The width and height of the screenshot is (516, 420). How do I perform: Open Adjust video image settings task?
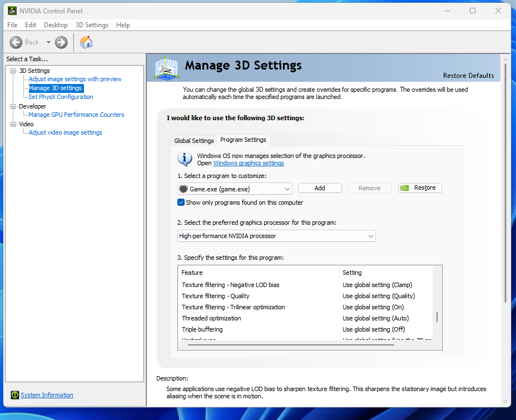click(x=66, y=132)
